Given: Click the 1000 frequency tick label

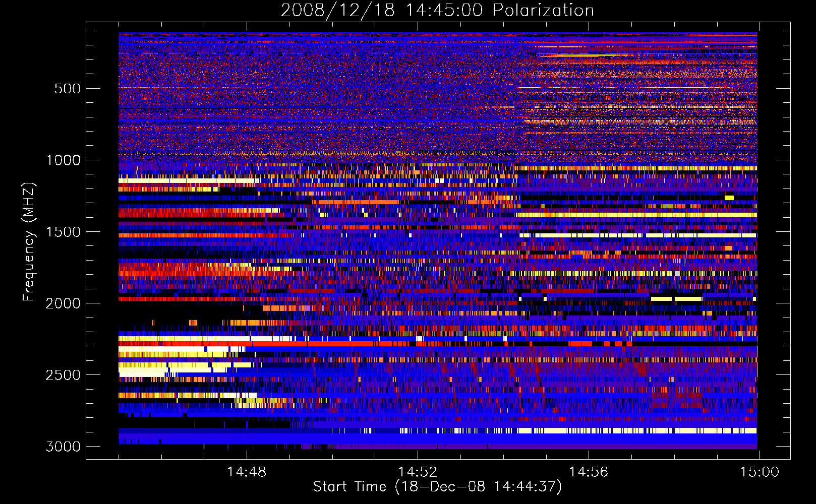Looking at the screenshot, I should pyautogui.click(x=63, y=160).
